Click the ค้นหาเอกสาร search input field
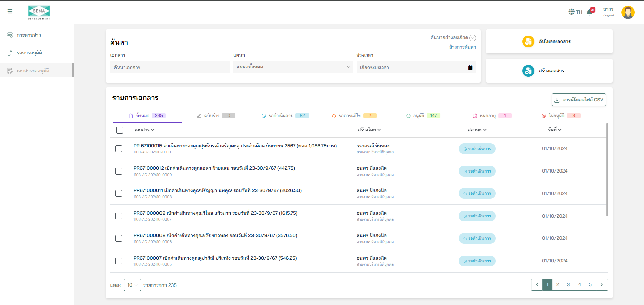This screenshot has width=644, height=305. [x=170, y=67]
